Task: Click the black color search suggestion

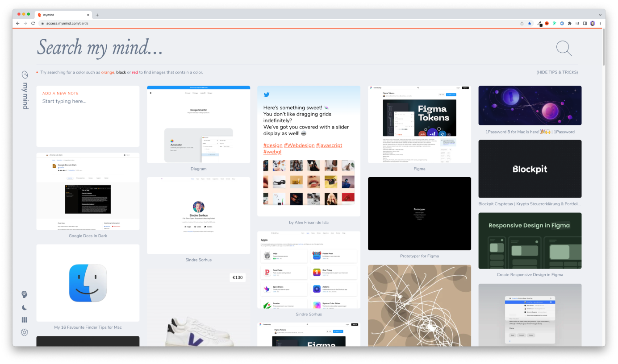Action: click(121, 72)
